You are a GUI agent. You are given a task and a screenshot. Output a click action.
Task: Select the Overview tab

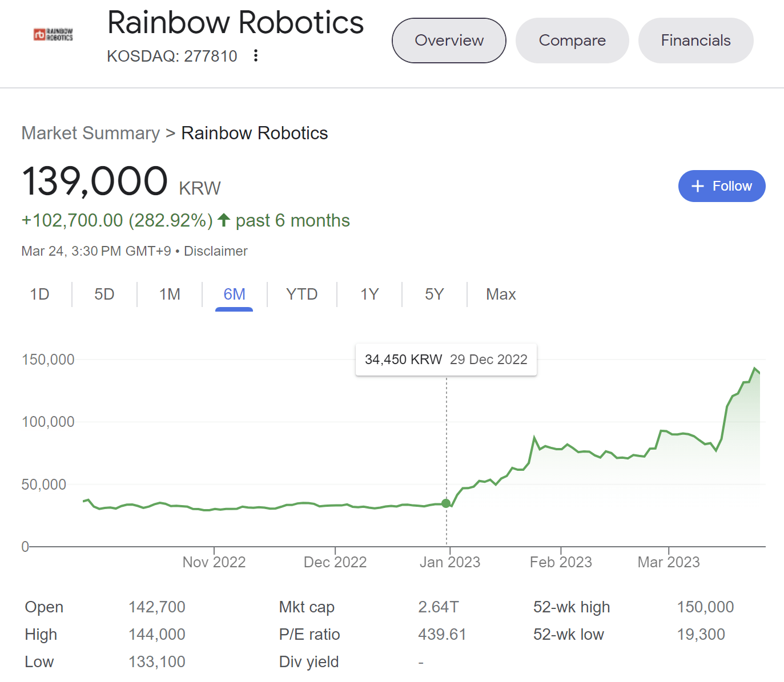point(449,41)
